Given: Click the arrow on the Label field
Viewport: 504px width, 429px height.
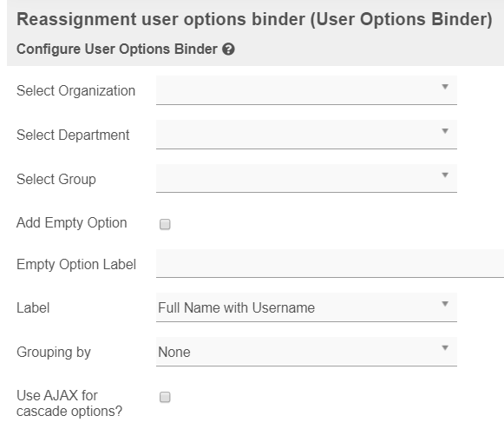Looking at the screenshot, I should coord(445,304).
